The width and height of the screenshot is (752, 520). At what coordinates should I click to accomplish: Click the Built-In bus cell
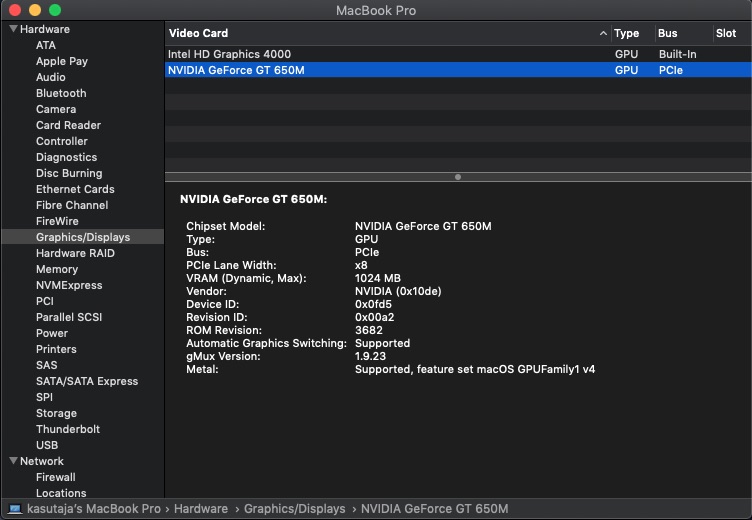[677, 54]
